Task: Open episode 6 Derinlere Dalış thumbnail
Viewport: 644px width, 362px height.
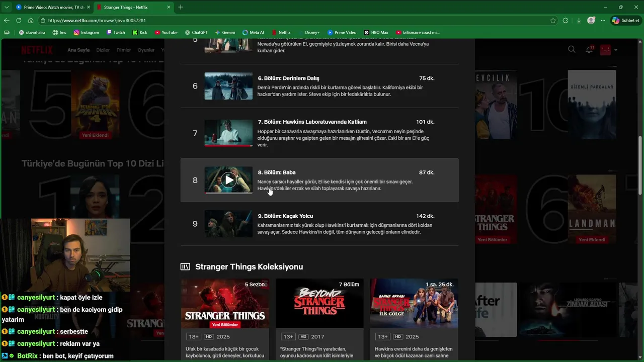Action: pos(228,86)
